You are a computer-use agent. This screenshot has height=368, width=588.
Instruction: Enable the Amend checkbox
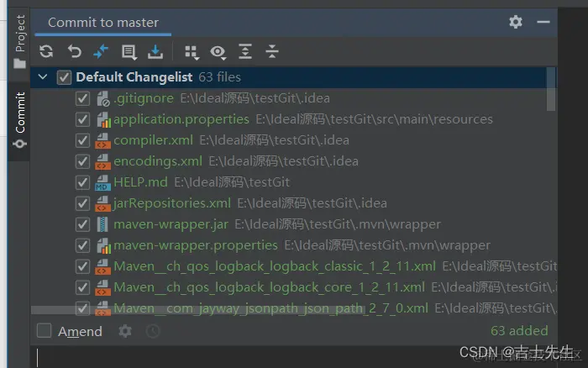44,331
